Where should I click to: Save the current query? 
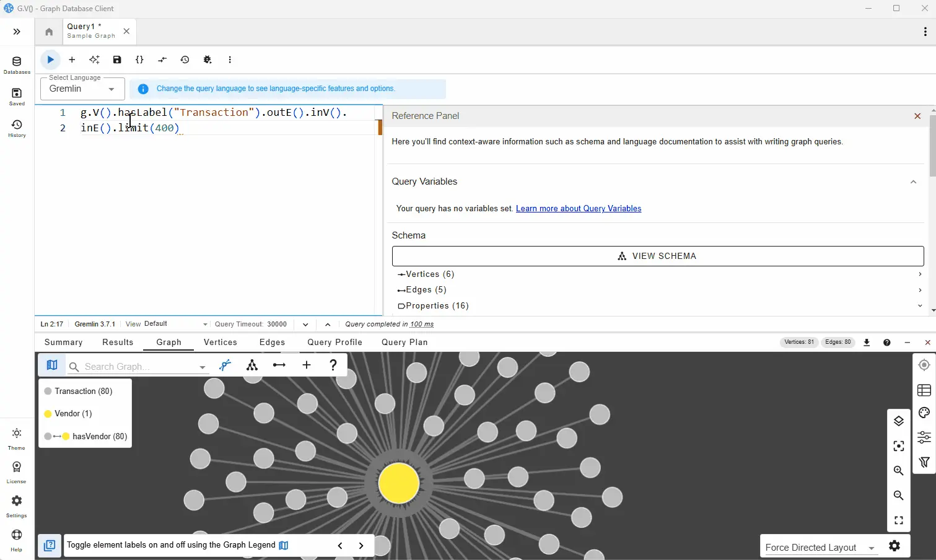pos(117,59)
